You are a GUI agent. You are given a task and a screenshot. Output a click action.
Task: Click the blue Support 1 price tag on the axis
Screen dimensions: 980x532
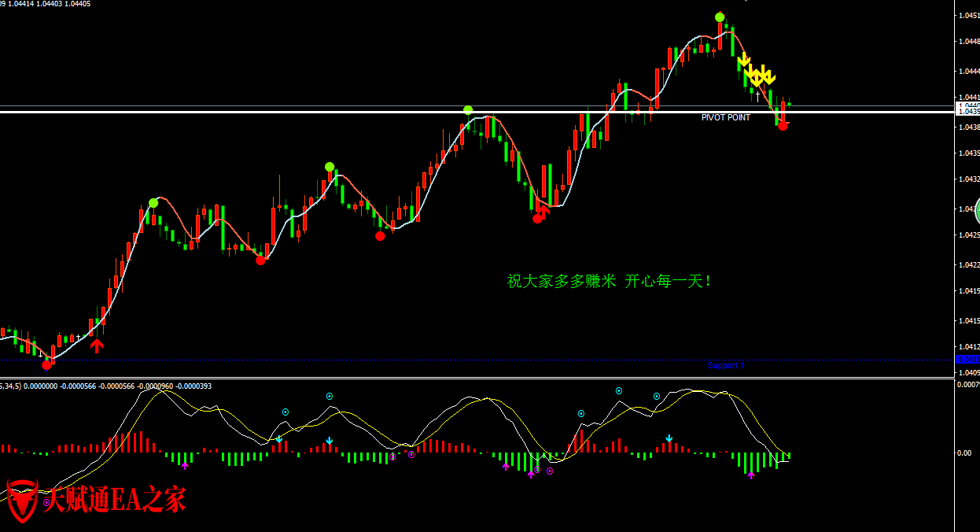(967, 359)
